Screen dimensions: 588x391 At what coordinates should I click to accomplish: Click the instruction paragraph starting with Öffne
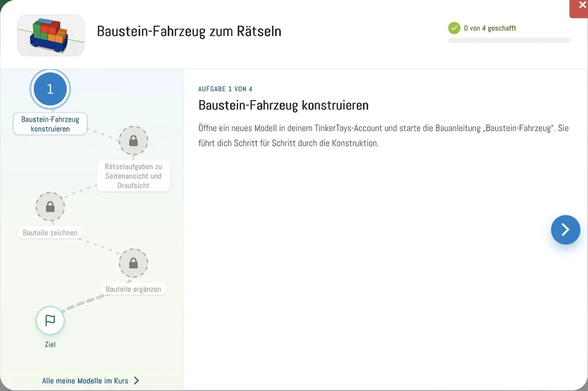point(383,135)
